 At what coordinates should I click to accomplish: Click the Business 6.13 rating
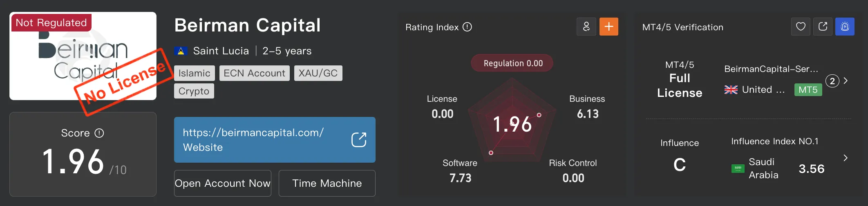tap(587, 107)
